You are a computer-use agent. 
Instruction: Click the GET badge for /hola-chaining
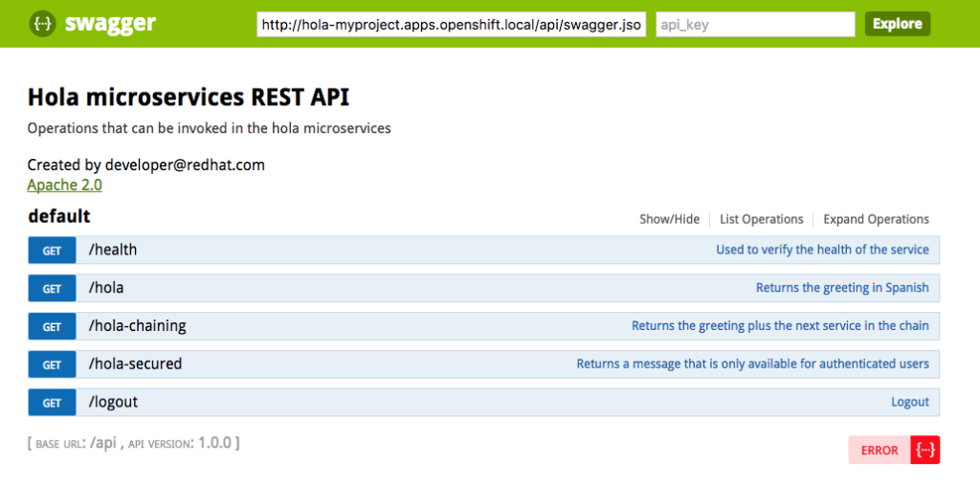tap(52, 327)
